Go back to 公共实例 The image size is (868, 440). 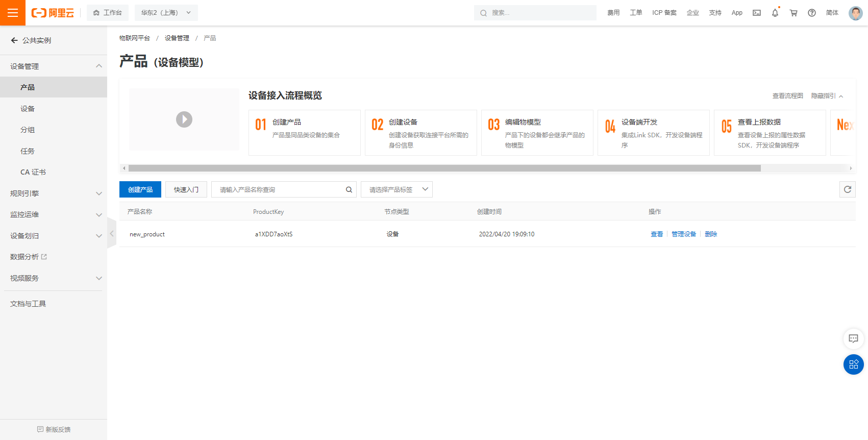31,40
